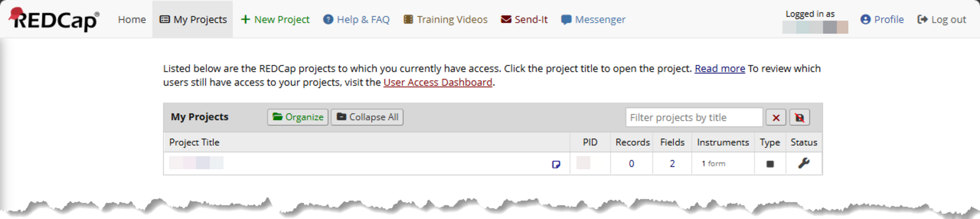Clear the project filter with the red X
This screenshot has height=219, width=980.
click(776, 118)
